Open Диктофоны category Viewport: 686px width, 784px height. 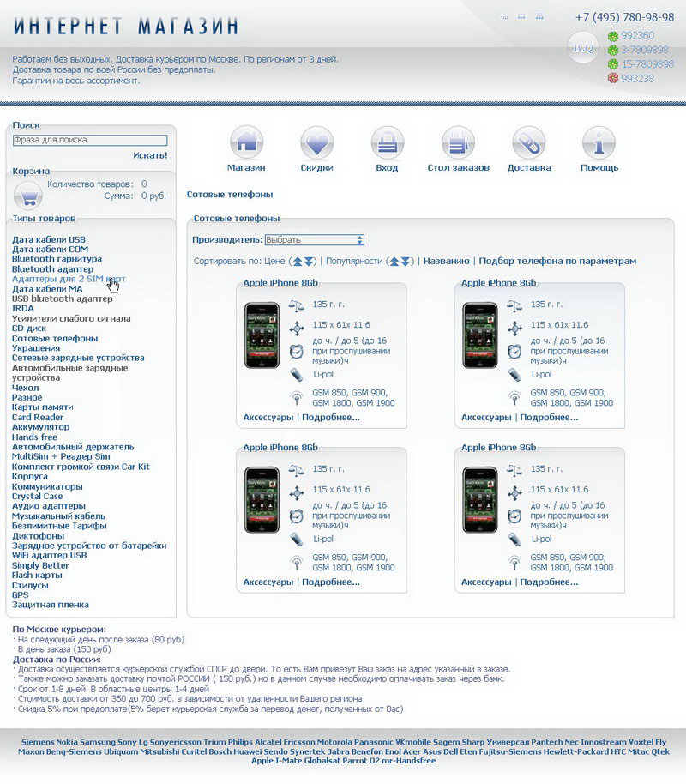[38, 536]
